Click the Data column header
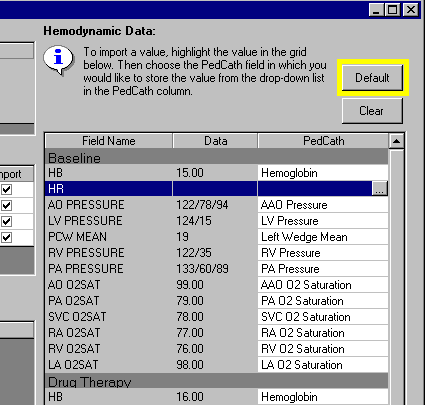Viewport: 425px width, 405px height. pyautogui.click(x=215, y=141)
